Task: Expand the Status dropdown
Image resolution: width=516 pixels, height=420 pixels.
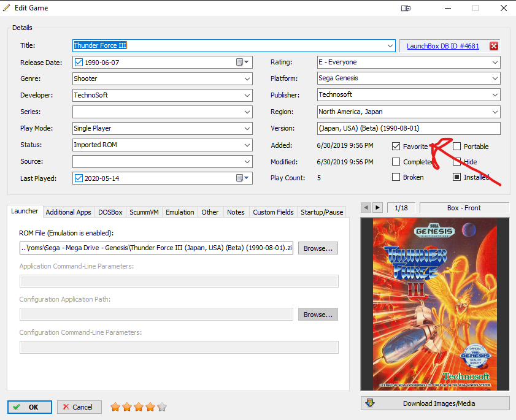Action: [x=247, y=145]
